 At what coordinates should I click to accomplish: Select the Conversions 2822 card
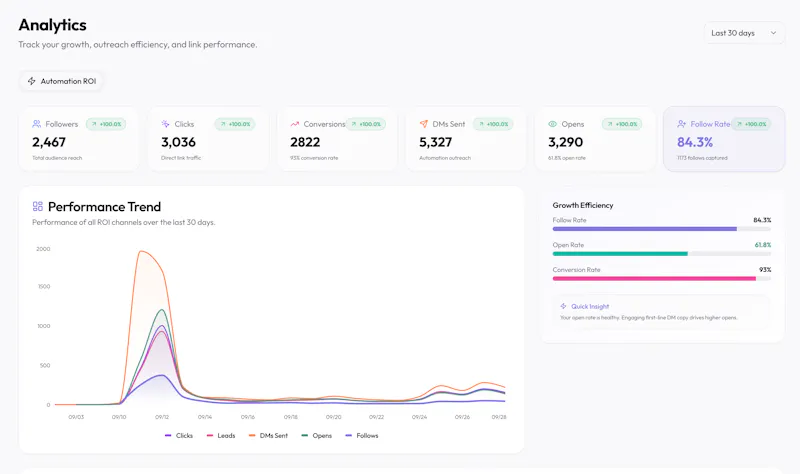(x=337, y=139)
